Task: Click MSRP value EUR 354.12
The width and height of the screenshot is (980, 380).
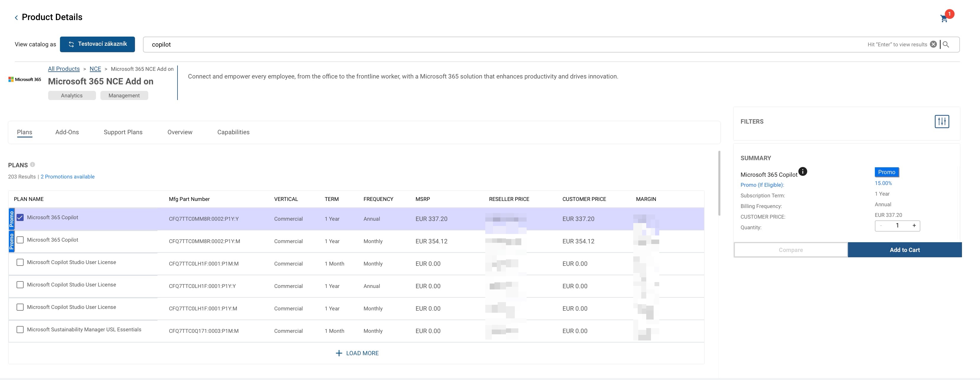Action: (431, 241)
